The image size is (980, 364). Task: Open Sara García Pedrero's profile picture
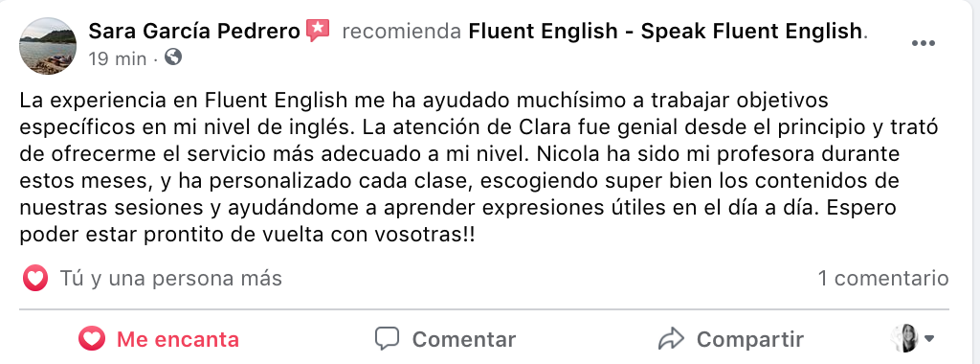[48, 46]
